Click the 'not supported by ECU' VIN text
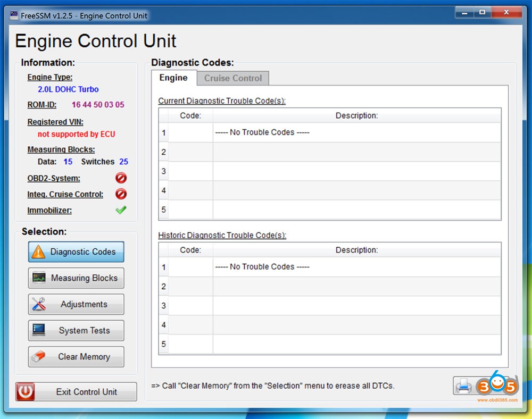Image resolution: width=532 pixels, height=419 pixels. click(x=76, y=134)
